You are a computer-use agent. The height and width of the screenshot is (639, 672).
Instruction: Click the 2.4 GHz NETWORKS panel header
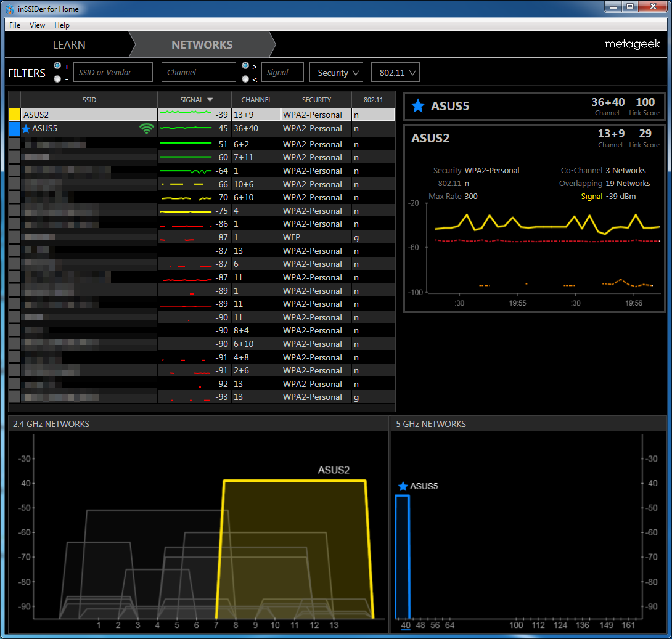pyautogui.click(x=198, y=423)
